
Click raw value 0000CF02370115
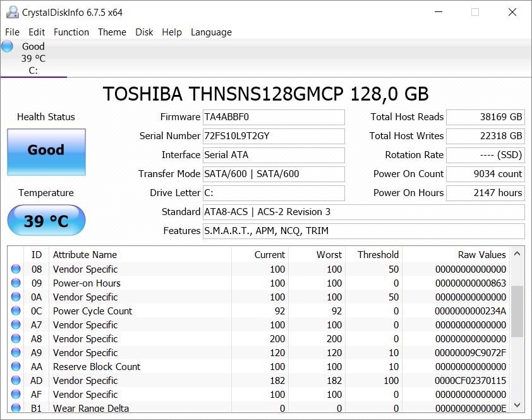pos(470,381)
